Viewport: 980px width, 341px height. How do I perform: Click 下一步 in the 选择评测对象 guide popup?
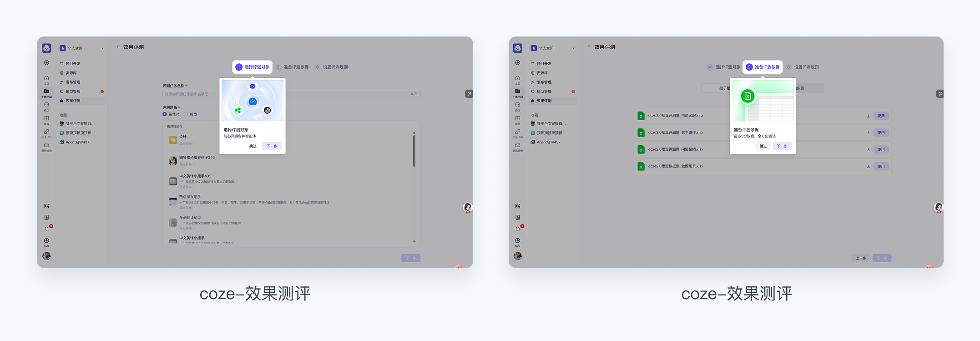click(272, 146)
